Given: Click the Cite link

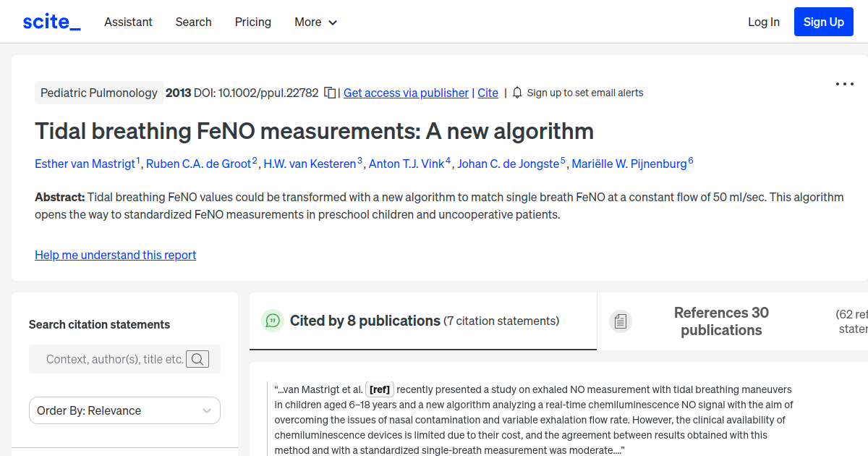Looking at the screenshot, I should tap(488, 93).
